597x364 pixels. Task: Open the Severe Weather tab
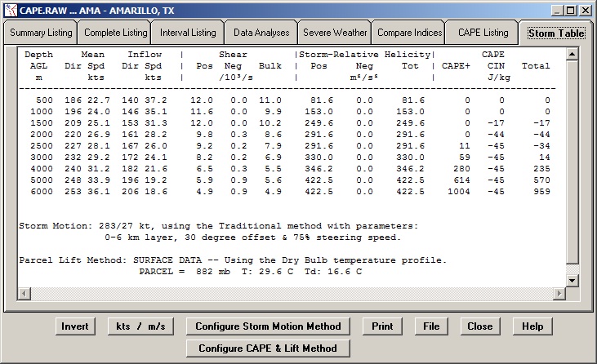(335, 33)
